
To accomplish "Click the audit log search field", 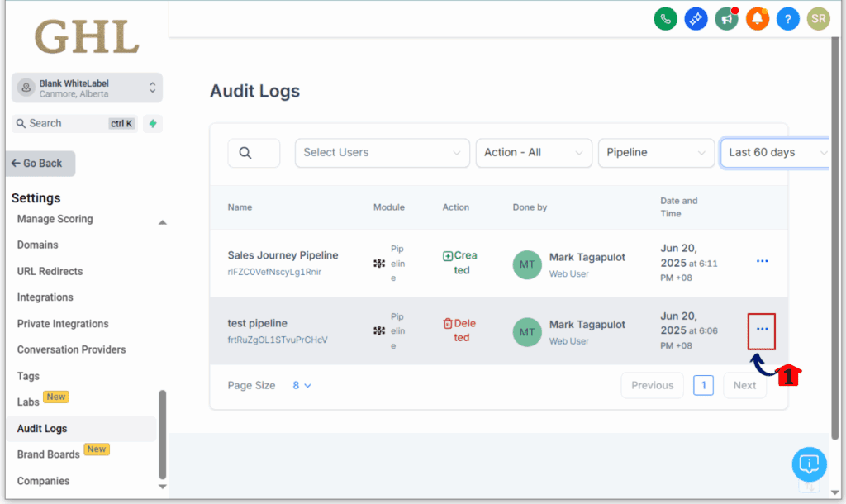I will (x=254, y=153).
